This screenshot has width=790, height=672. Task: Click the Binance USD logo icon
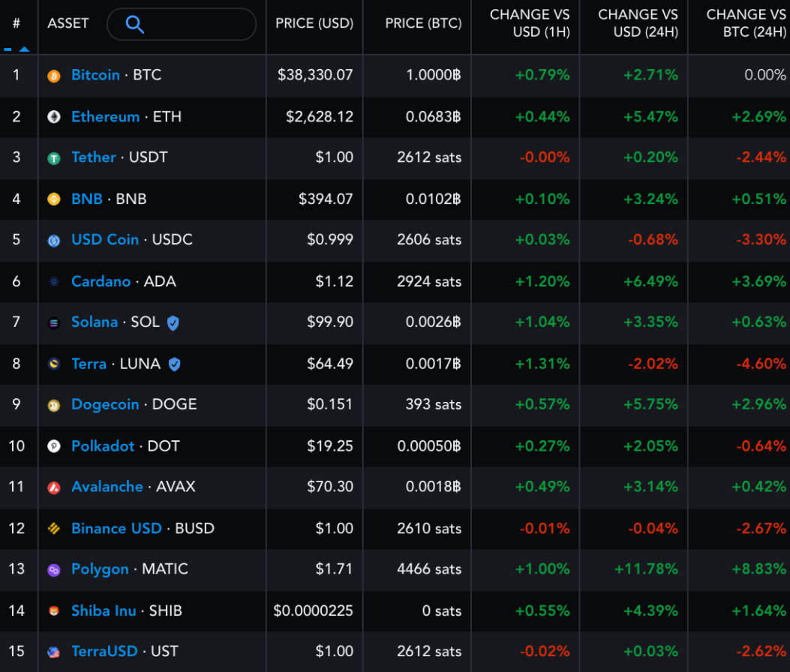(54, 529)
